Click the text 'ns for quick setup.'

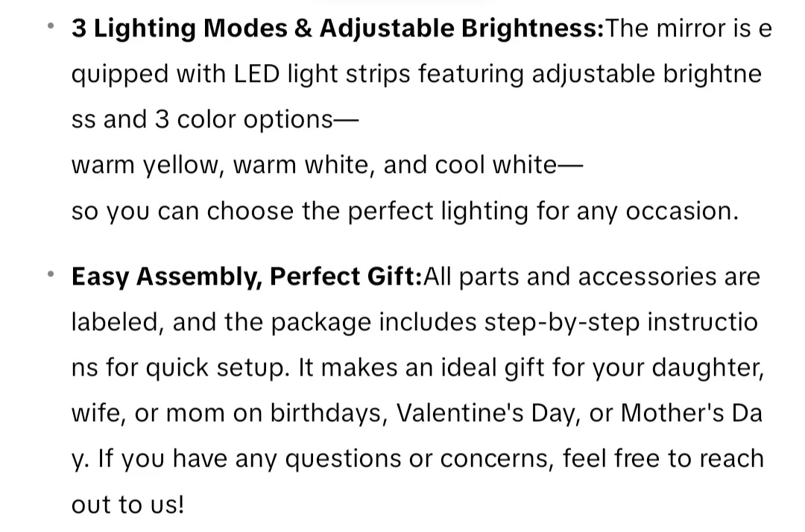pos(181,368)
